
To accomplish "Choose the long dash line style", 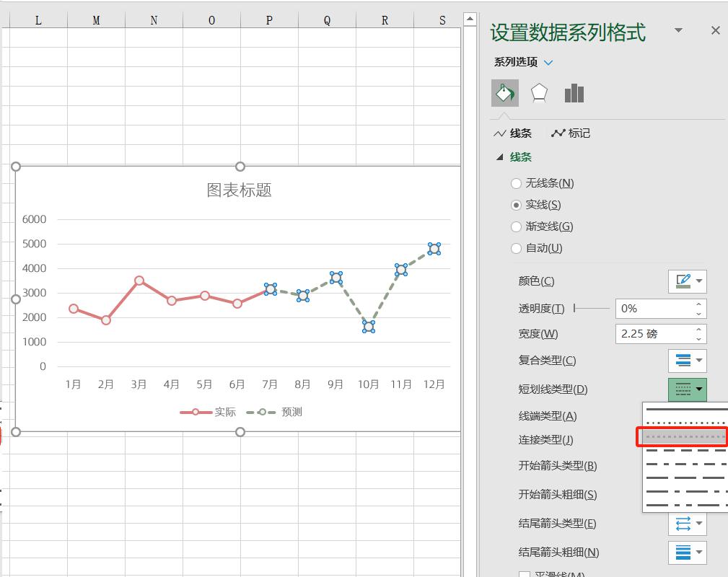I will [x=685, y=477].
